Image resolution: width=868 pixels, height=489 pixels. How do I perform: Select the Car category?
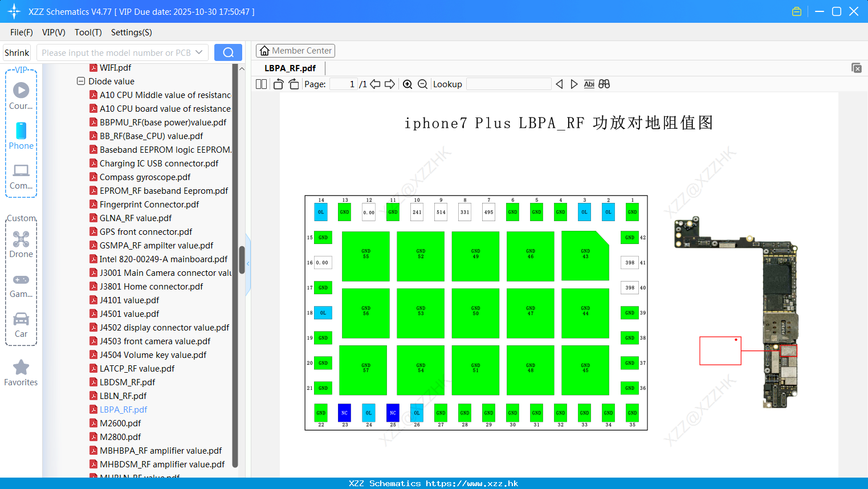[x=21, y=325]
